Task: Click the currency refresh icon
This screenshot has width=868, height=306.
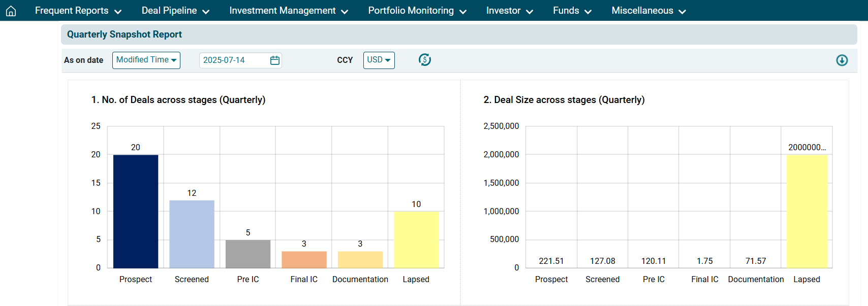Action: point(425,60)
